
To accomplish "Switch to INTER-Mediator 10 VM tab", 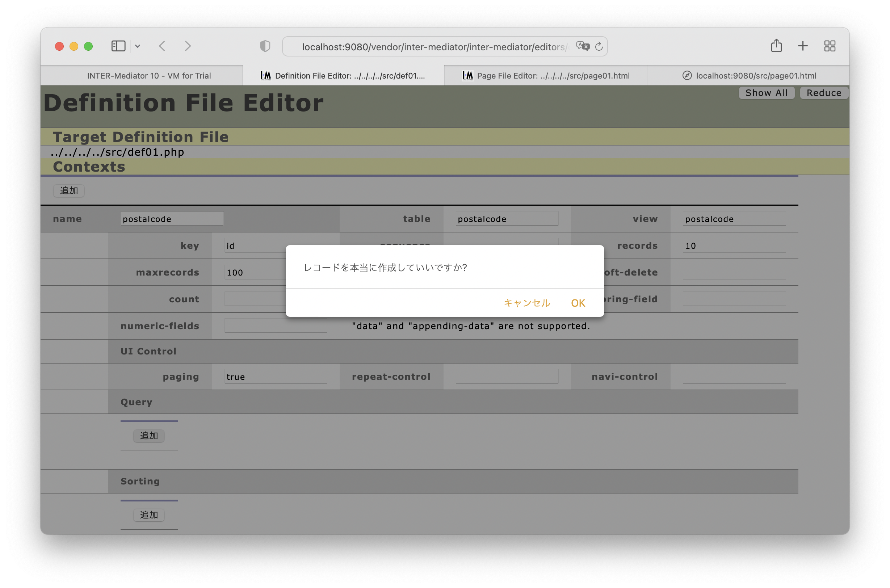I will click(x=142, y=76).
